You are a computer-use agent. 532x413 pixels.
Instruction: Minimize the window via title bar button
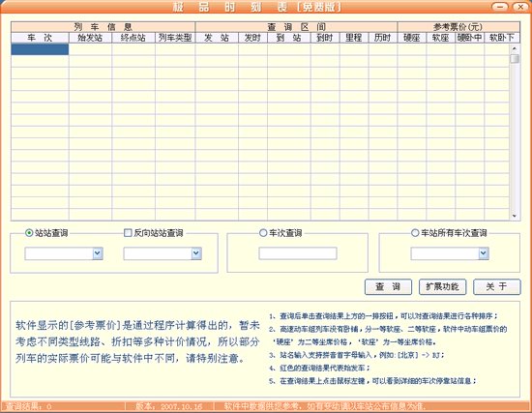500,7
